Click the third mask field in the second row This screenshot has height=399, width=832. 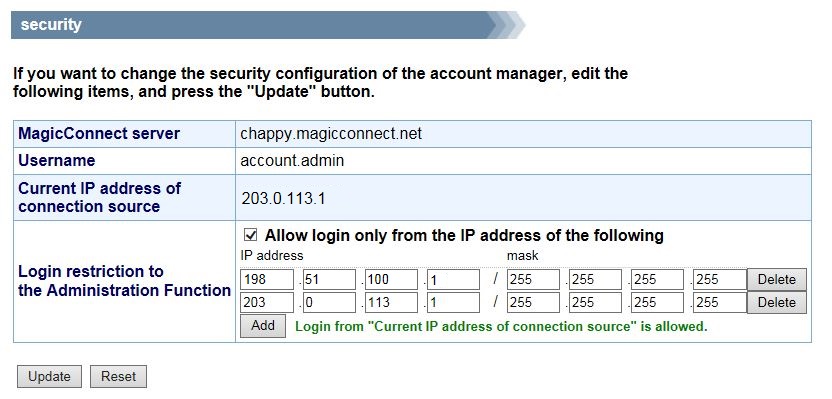coord(657,302)
